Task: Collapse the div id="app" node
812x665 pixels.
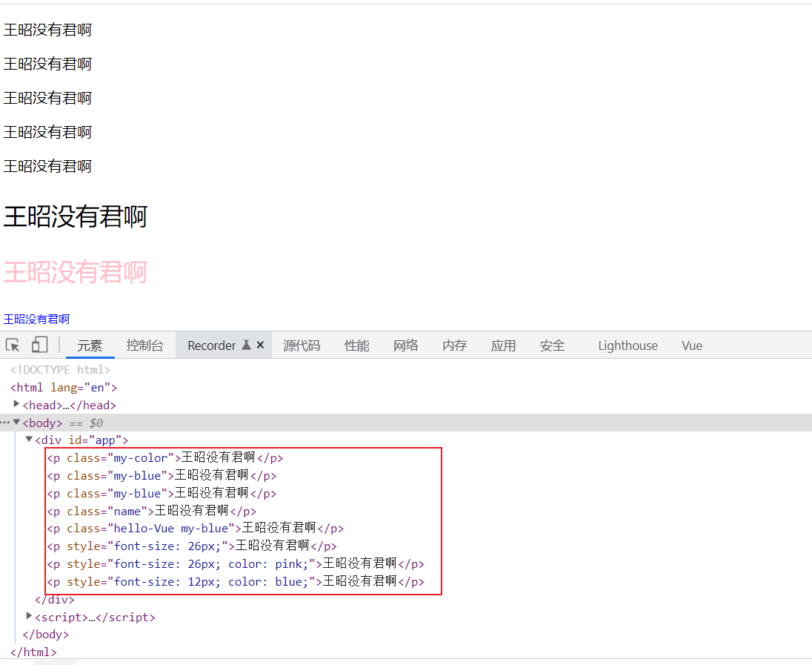Action: [x=29, y=440]
